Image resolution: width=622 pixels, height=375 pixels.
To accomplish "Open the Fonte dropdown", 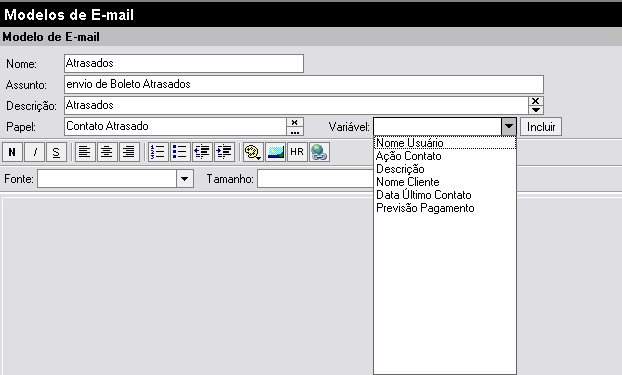I will coord(184,179).
